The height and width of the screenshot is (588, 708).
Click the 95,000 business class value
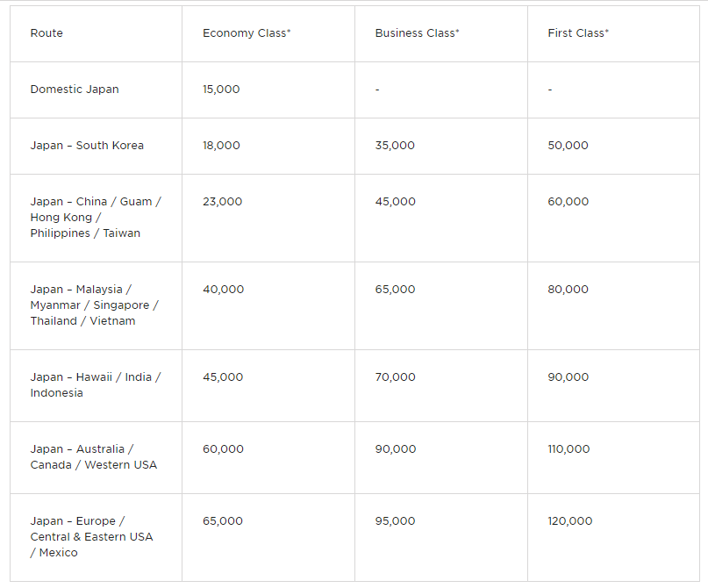(395, 520)
